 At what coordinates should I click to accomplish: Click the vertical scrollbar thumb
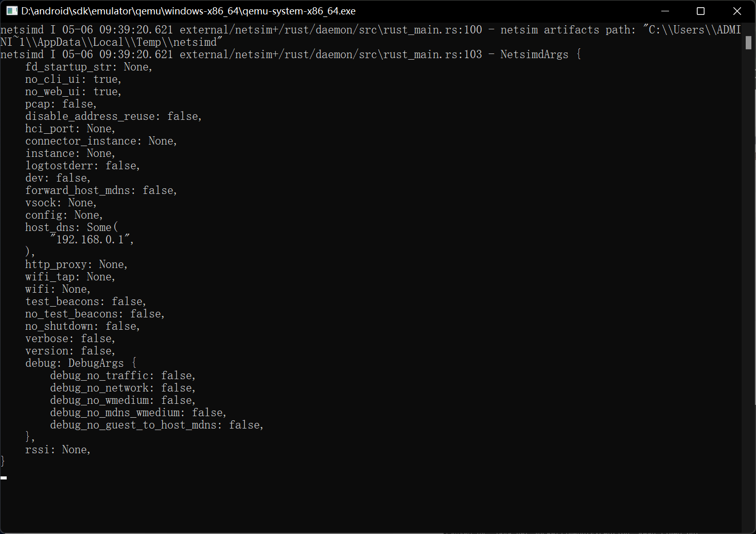point(748,42)
